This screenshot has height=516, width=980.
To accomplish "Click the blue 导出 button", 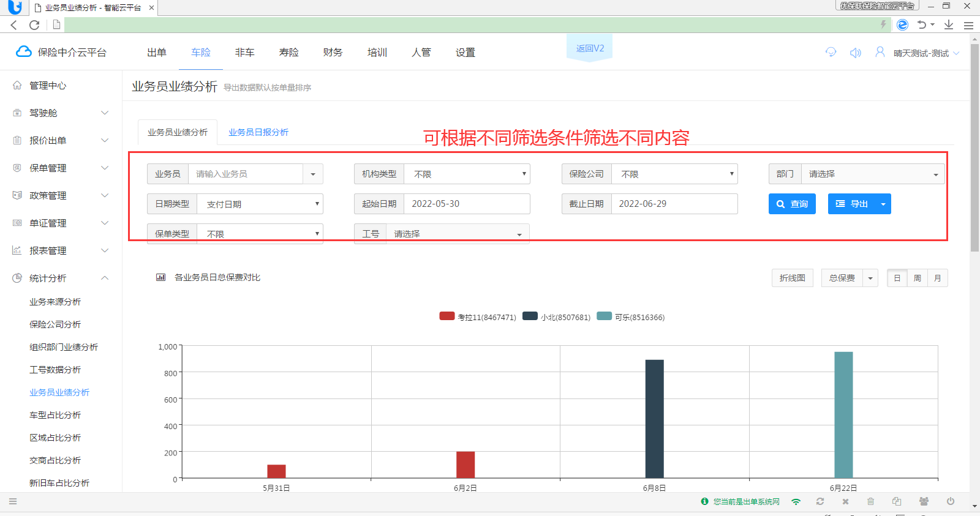I will 852,204.
